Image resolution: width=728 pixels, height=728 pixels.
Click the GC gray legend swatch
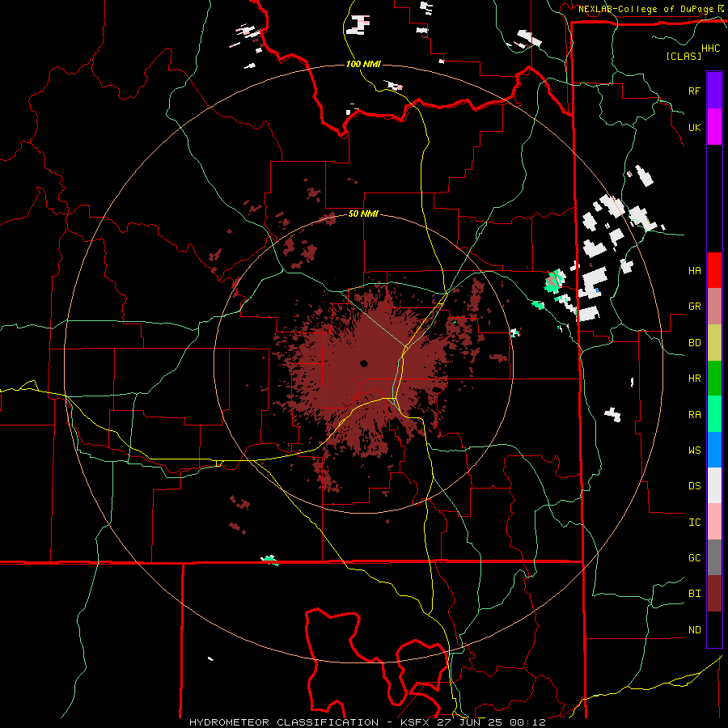(x=714, y=557)
